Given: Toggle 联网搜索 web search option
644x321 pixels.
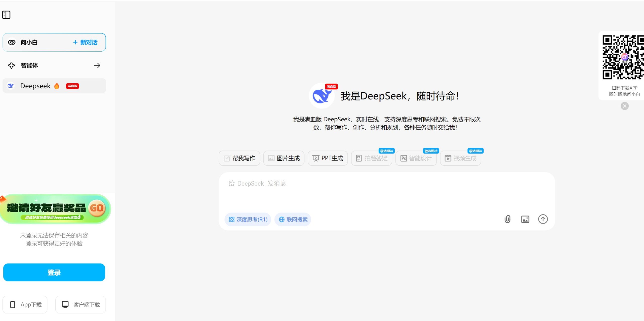Looking at the screenshot, I should [293, 220].
